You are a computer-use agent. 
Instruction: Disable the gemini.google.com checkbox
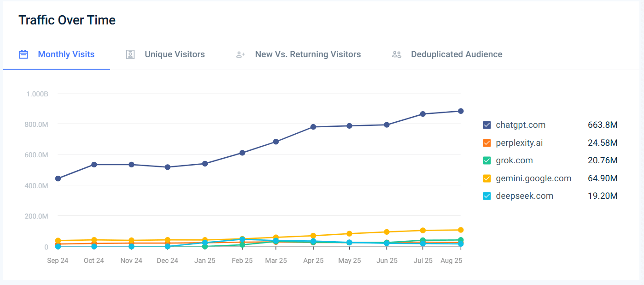tap(487, 178)
